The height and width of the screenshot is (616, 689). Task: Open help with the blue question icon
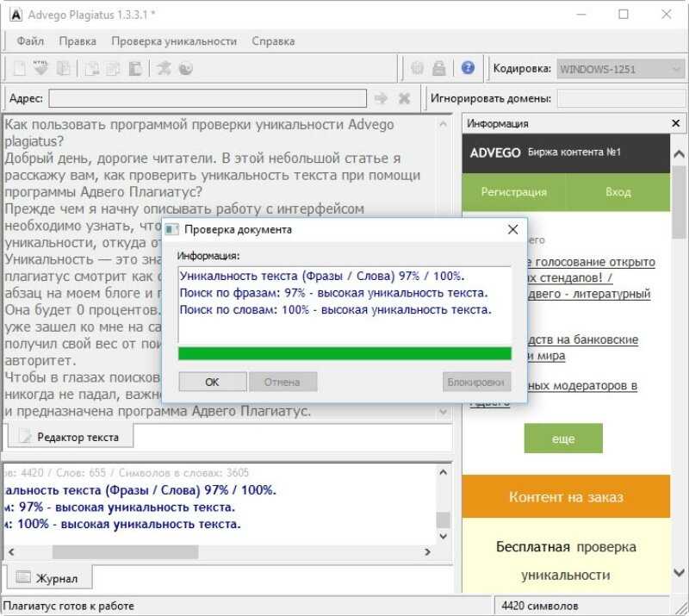[x=468, y=67]
